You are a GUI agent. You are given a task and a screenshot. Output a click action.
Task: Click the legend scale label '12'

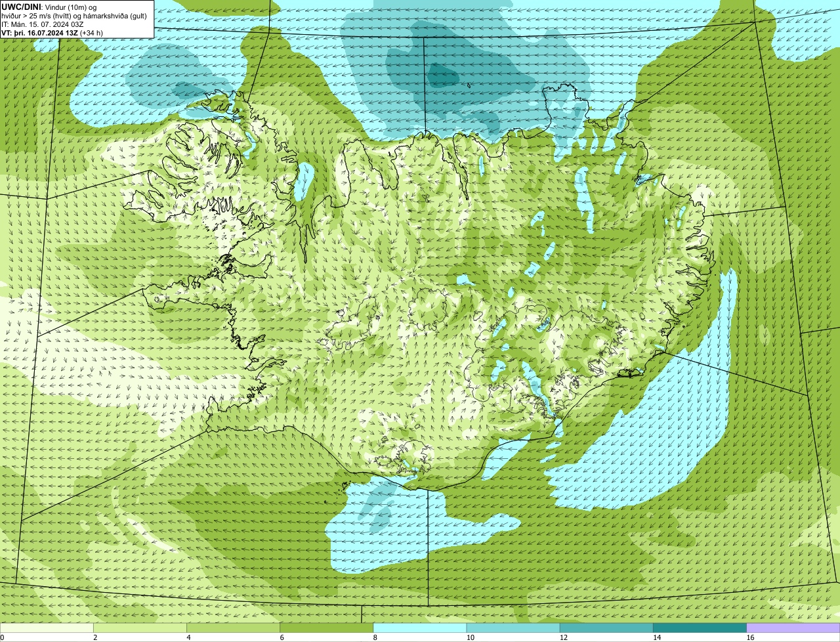pyautogui.click(x=564, y=637)
